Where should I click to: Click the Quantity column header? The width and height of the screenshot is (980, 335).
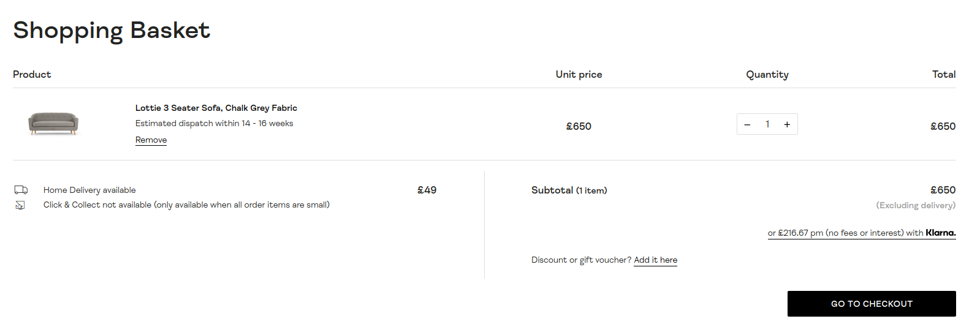click(x=767, y=74)
